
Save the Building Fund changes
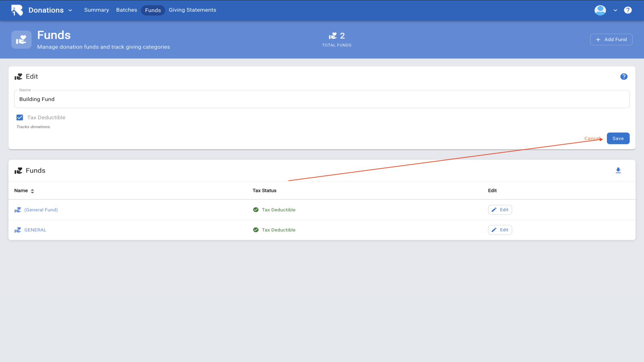tap(618, 138)
